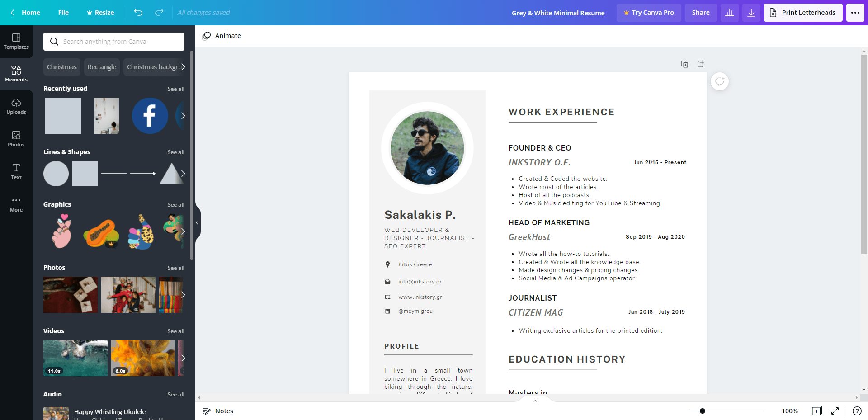Add a new page using plus icon
Image resolution: width=868 pixels, height=420 pixels.
coord(701,64)
